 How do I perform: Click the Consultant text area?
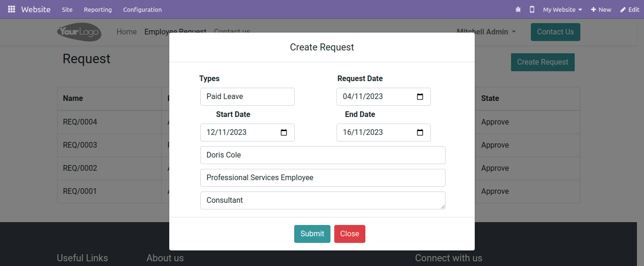323,200
